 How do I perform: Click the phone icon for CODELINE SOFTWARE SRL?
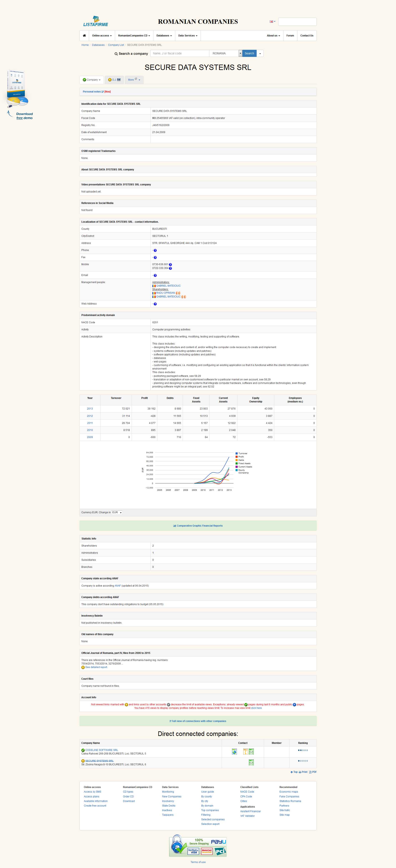tap(246, 751)
